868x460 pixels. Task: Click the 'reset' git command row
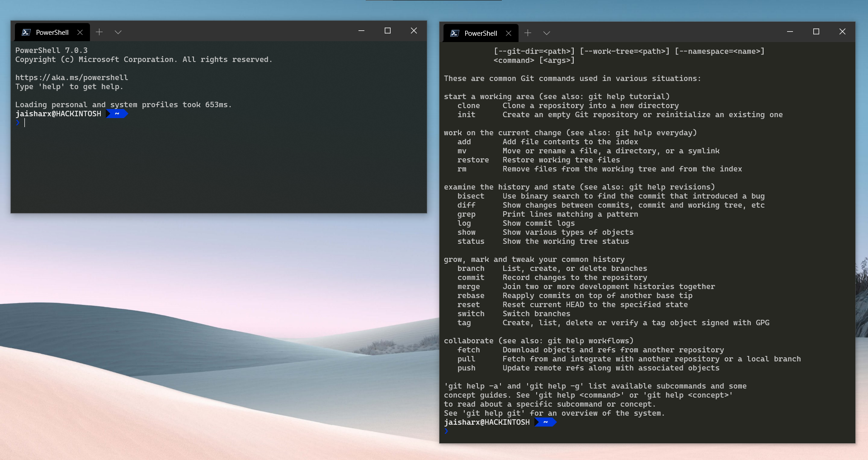click(x=573, y=305)
